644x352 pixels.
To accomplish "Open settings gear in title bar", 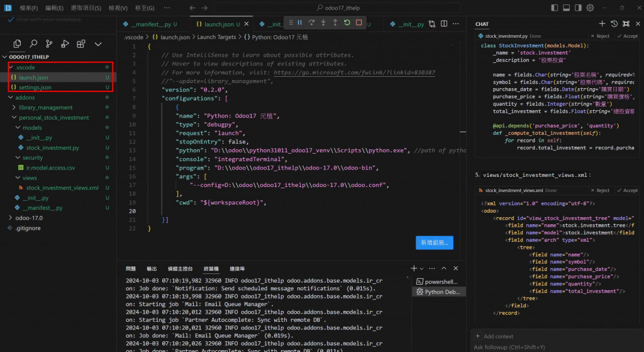I will pyautogui.click(x=590, y=8).
